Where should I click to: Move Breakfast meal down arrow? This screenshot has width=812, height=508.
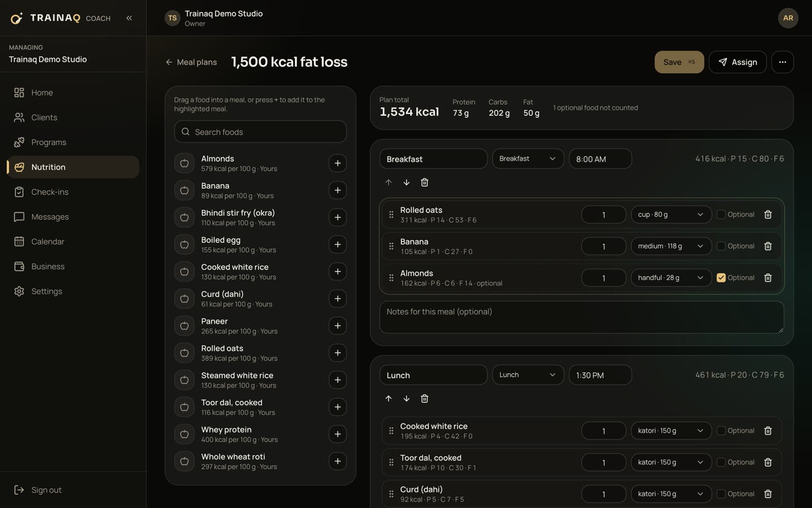tap(407, 182)
